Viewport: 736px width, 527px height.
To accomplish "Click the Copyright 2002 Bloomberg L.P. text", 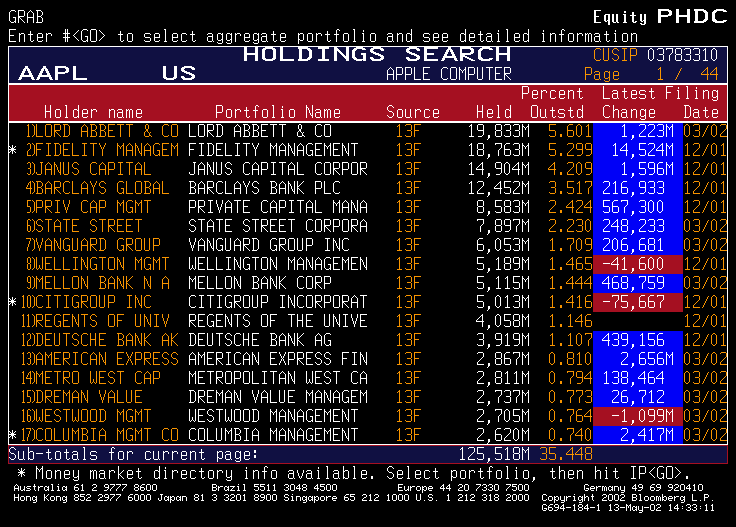I will click(x=628, y=497).
